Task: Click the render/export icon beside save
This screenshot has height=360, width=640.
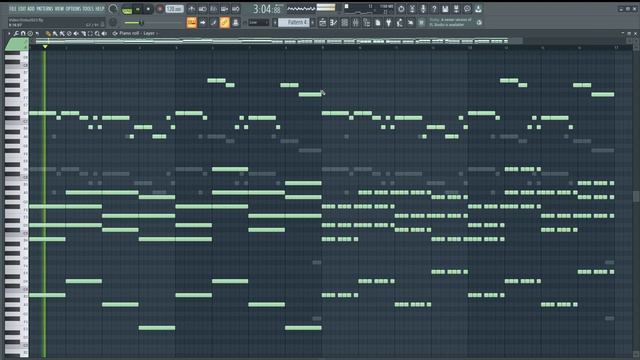Action: (x=456, y=9)
